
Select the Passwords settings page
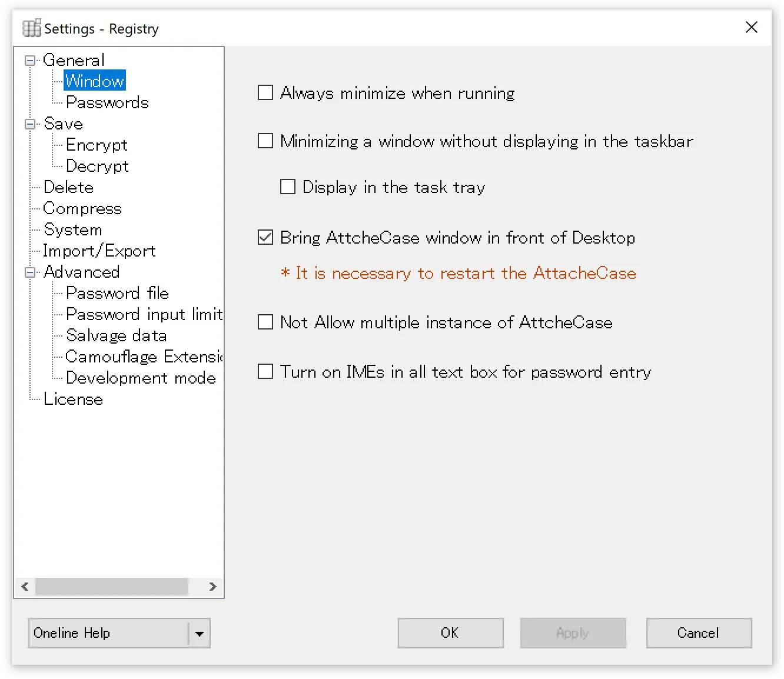(108, 102)
